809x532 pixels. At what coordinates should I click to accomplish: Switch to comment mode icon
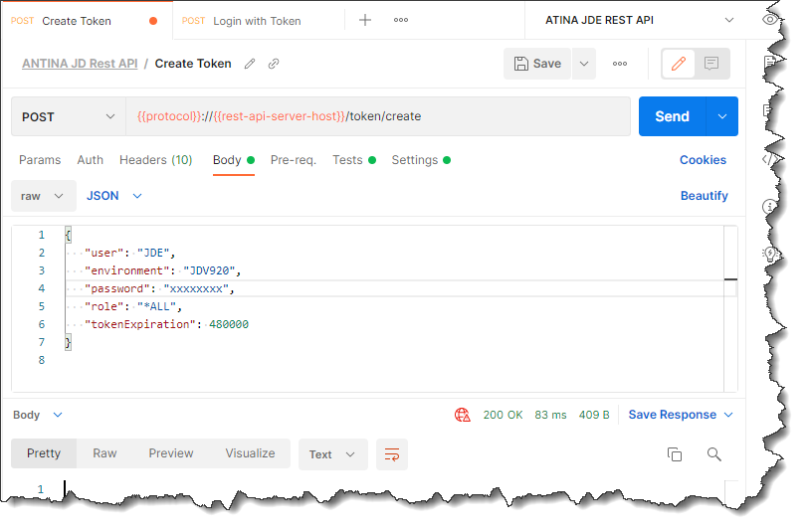(711, 64)
